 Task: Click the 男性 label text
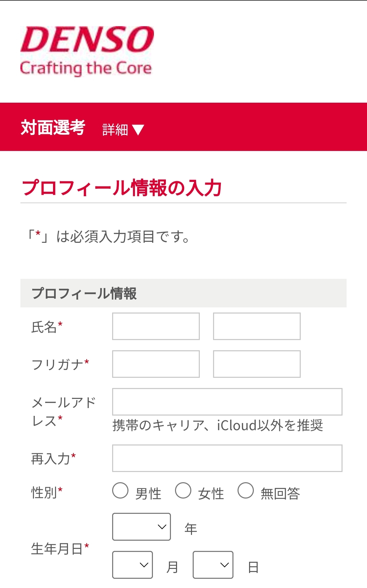tap(148, 493)
